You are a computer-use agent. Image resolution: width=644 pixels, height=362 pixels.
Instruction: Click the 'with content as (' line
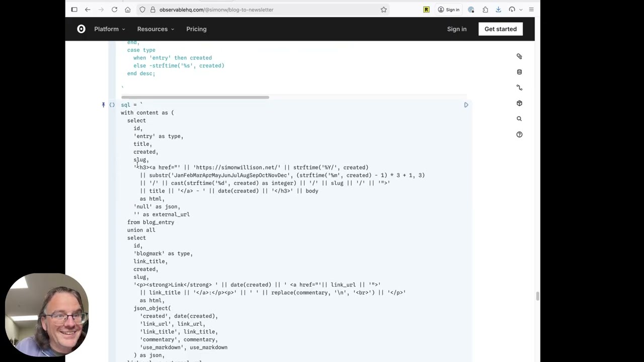[x=147, y=113]
